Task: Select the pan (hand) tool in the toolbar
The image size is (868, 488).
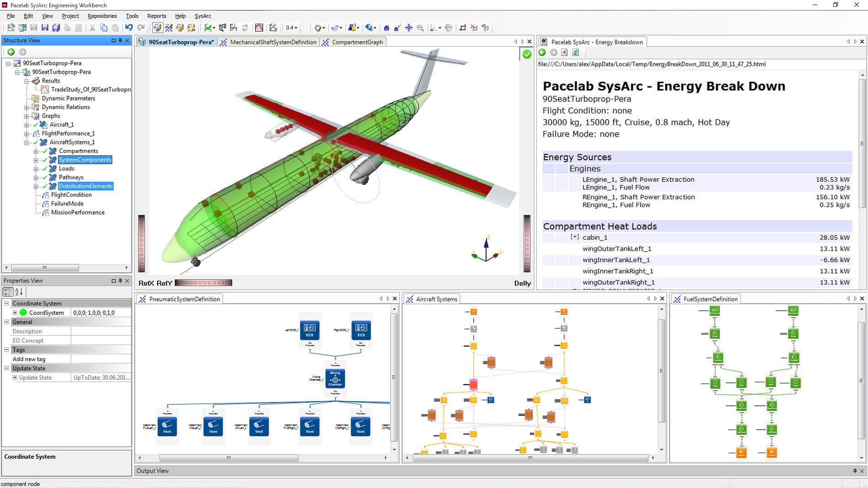Action: pyautogui.click(x=318, y=27)
